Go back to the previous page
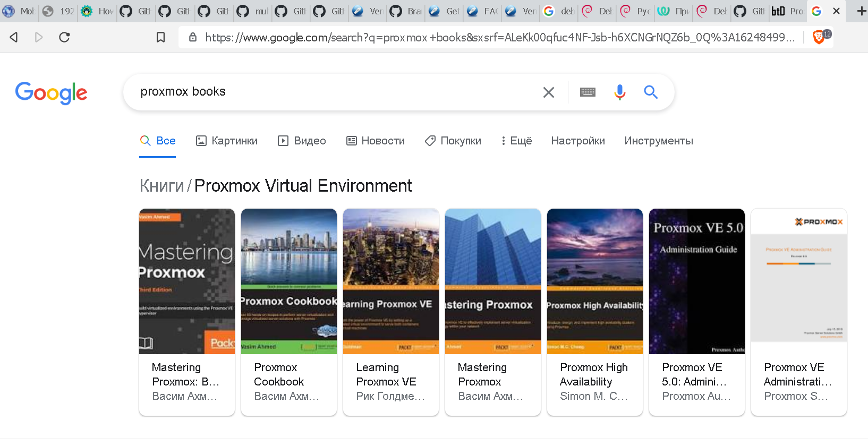Screen dimensions: 868x446 14,37
